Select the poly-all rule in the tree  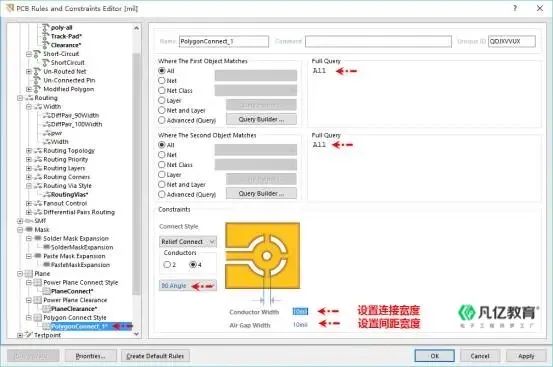61,27
